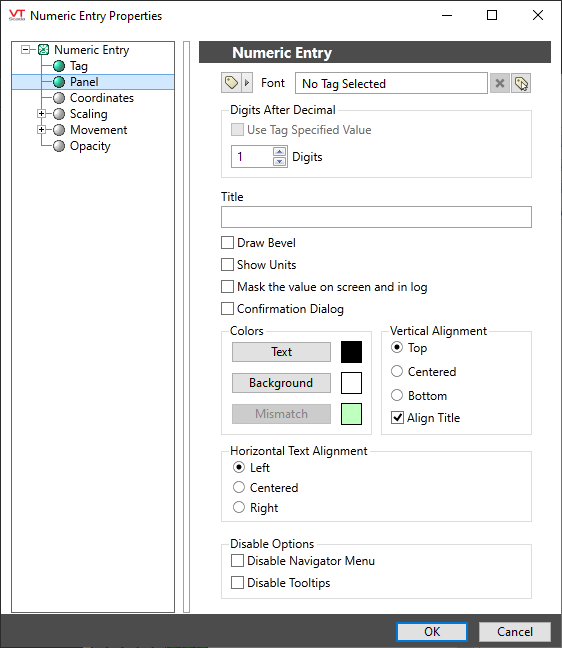Click into the Title input field
This screenshot has height=648, width=562.
coord(376,217)
